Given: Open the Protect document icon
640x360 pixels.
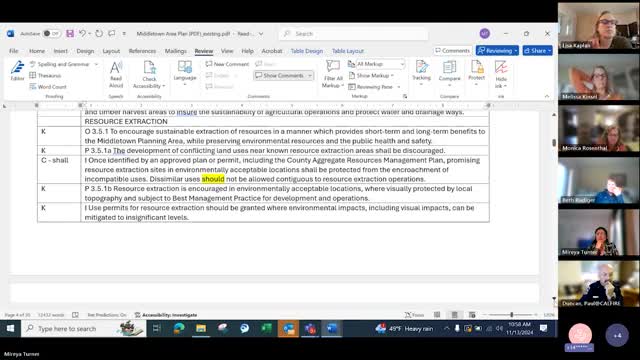Looking at the screenshot, I should [x=476, y=73].
